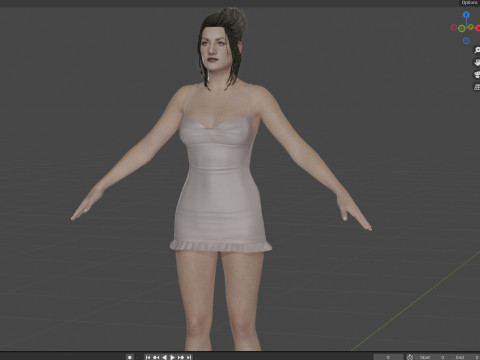Screen dimensions: 480x360
Task: Click the move view hand icon
Action: point(477,62)
